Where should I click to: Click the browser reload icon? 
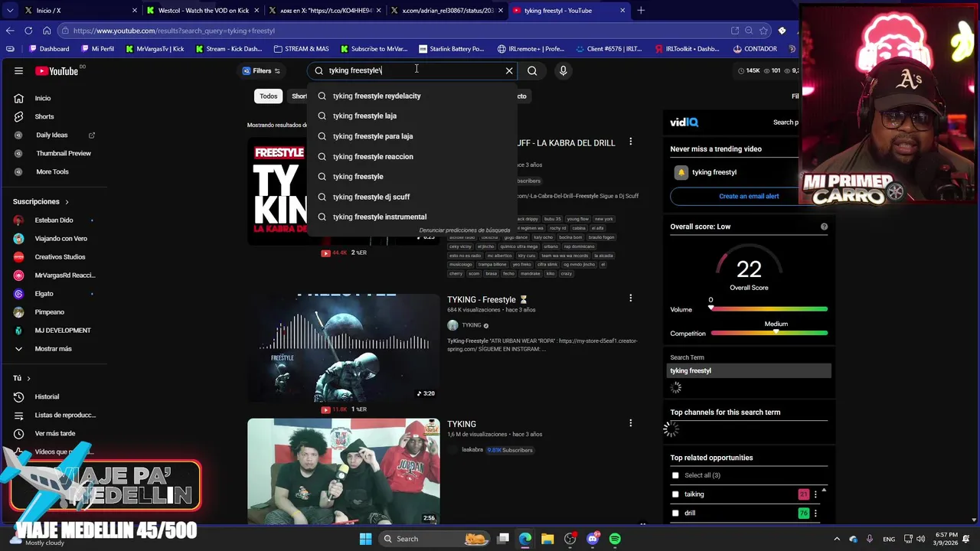[x=28, y=31]
